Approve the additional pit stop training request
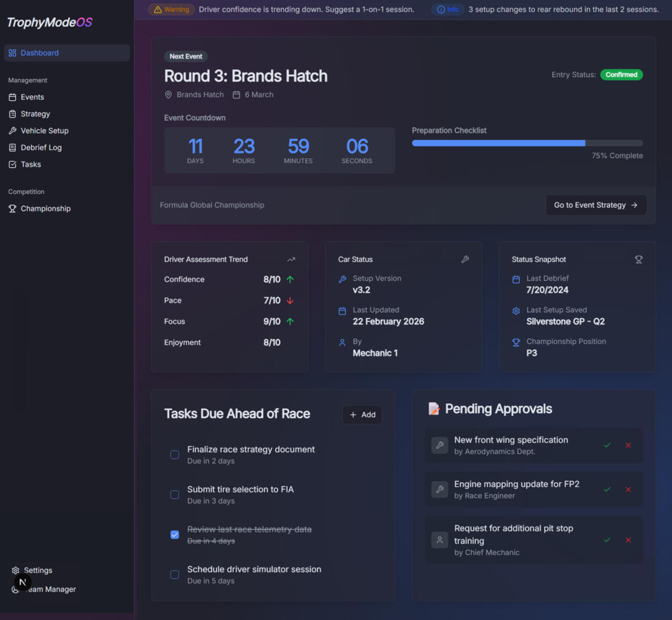This screenshot has width=672, height=620. click(x=607, y=540)
